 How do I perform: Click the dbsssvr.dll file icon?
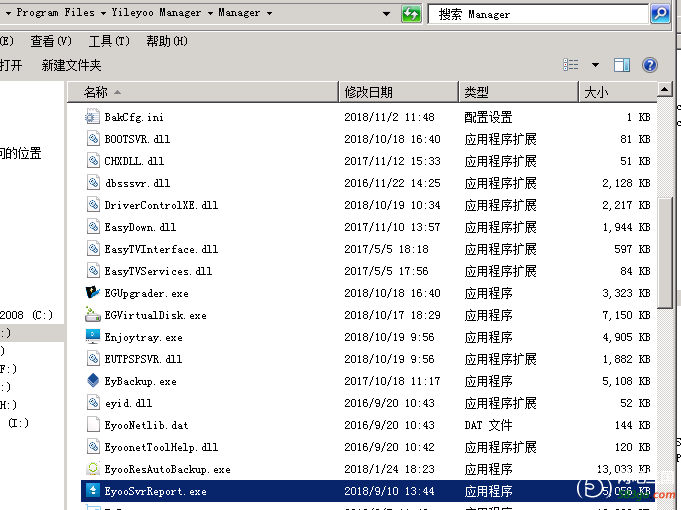[x=93, y=183]
